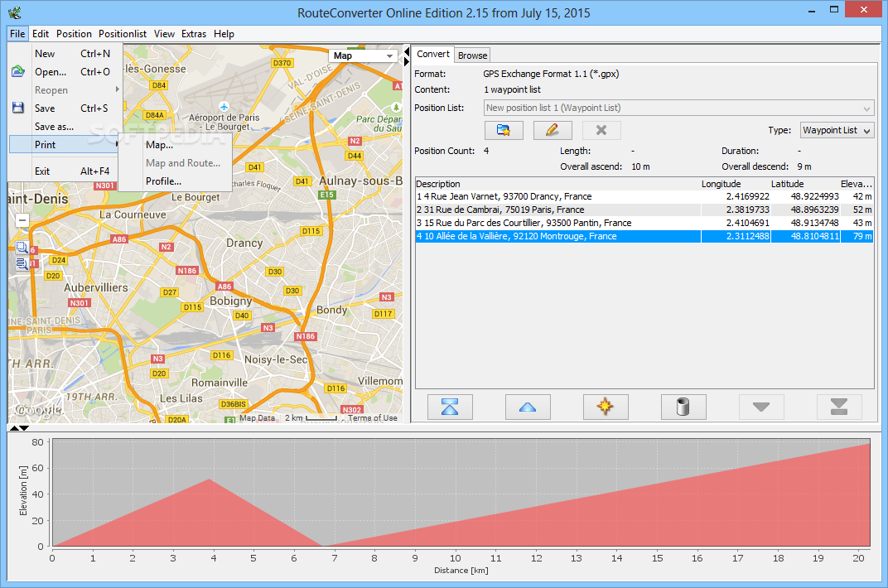
Task: Click longitude value 2.4169922
Action: click(x=747, y=196)
